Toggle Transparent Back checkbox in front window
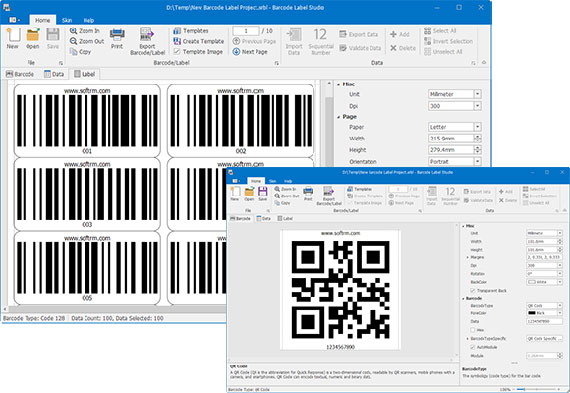The image size is (570, 393). pyautogui.click(x=473, y=291)
